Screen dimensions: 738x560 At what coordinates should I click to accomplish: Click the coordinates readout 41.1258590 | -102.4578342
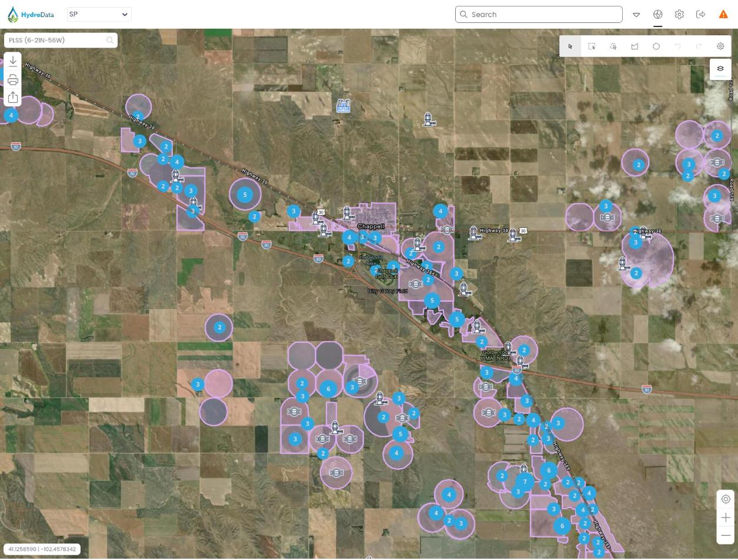(x=42, y=549)
